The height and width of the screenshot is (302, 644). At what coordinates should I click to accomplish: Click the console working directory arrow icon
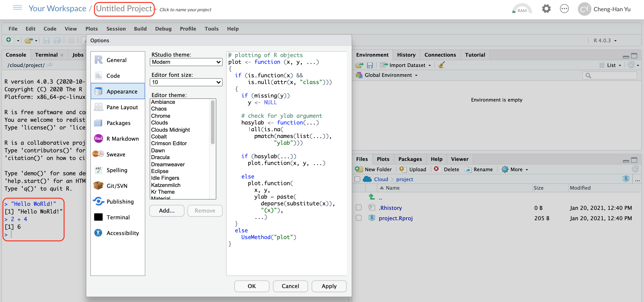tap(50, 65)
